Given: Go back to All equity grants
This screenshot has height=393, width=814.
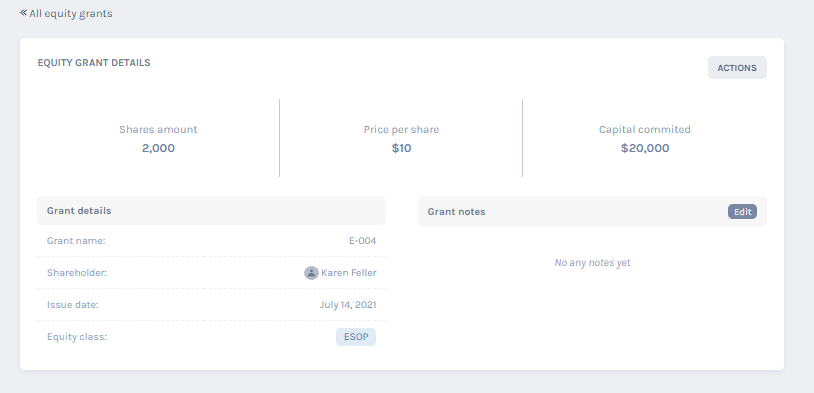Looking at the screenshot, I should click(66, 13).
